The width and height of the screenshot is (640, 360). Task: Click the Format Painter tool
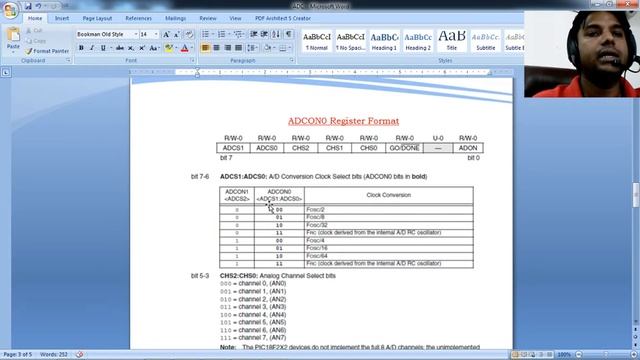pos(47,51)
